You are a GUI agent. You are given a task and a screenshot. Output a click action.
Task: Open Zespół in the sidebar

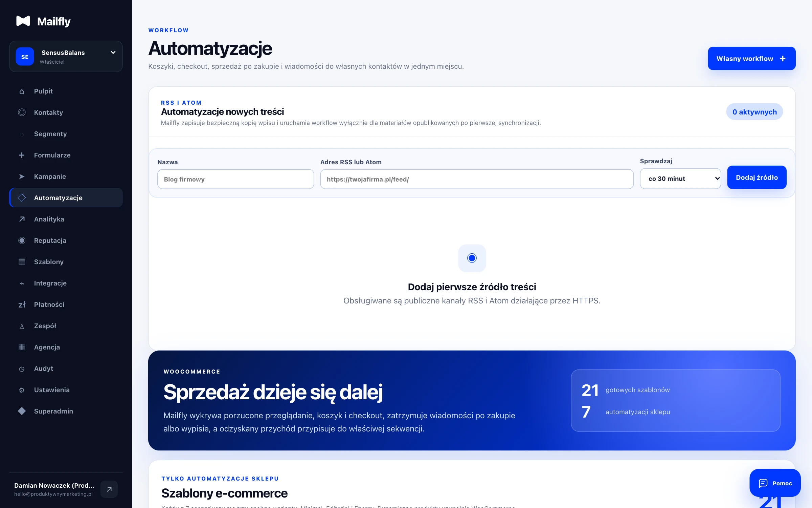point(66,326)
